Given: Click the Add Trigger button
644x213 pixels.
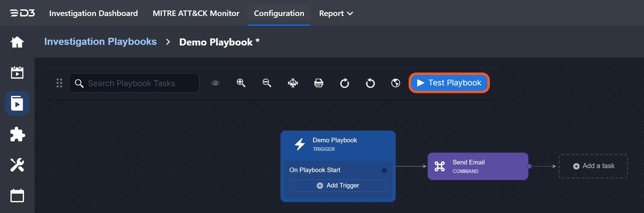Looking at the screenshot, I should (x=338, y=185).
